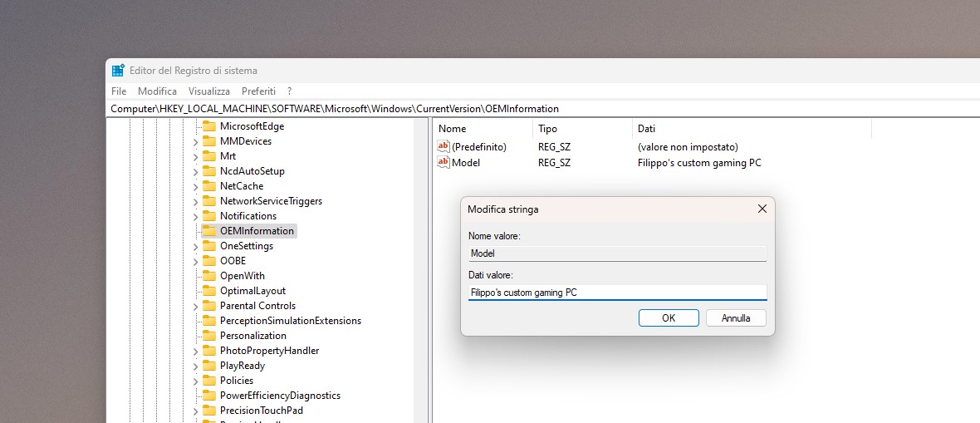This screenshot has height=423, width=980.
Task: Click the Policies folder icon
Action: (208, 381)
